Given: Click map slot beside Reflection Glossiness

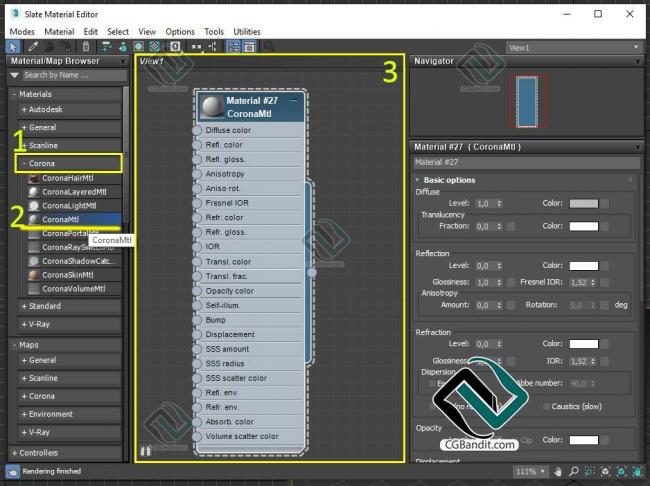Looking at the screenshot, I should click(x=511, y=282).
